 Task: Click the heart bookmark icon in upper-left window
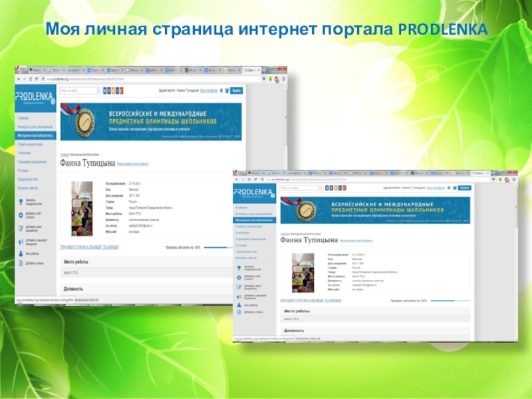coord(263,79)
